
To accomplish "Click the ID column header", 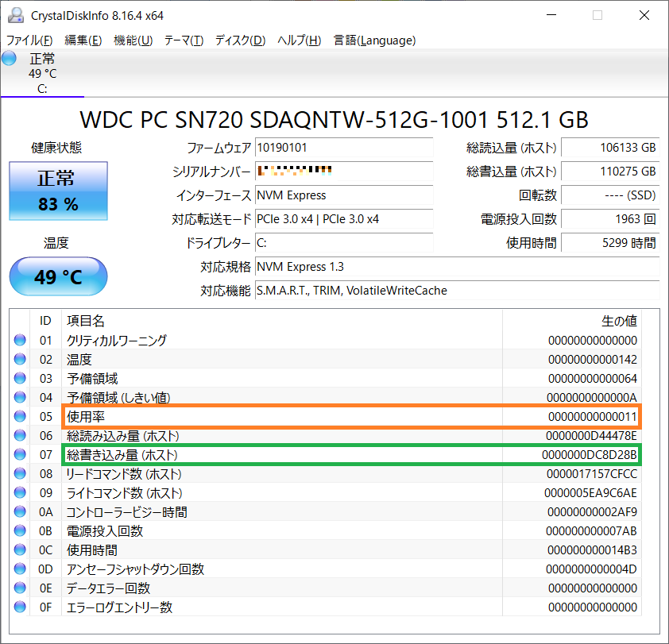I will pos(45,321).
